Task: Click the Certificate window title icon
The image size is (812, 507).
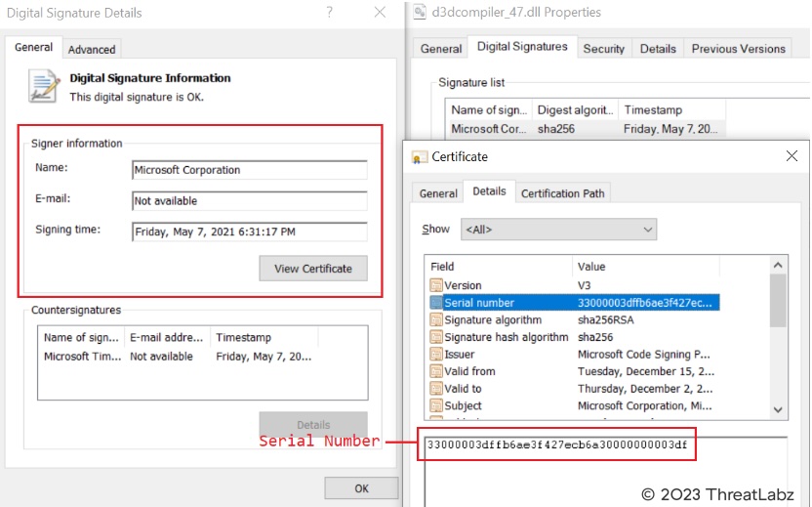Action: click(x=420, y=156)
